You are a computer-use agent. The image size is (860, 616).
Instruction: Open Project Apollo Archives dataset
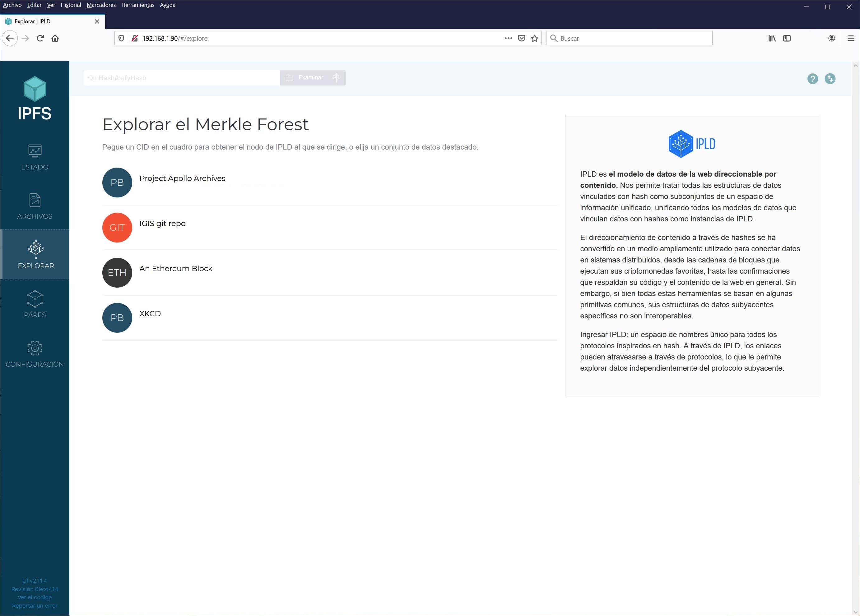(182, 178)
